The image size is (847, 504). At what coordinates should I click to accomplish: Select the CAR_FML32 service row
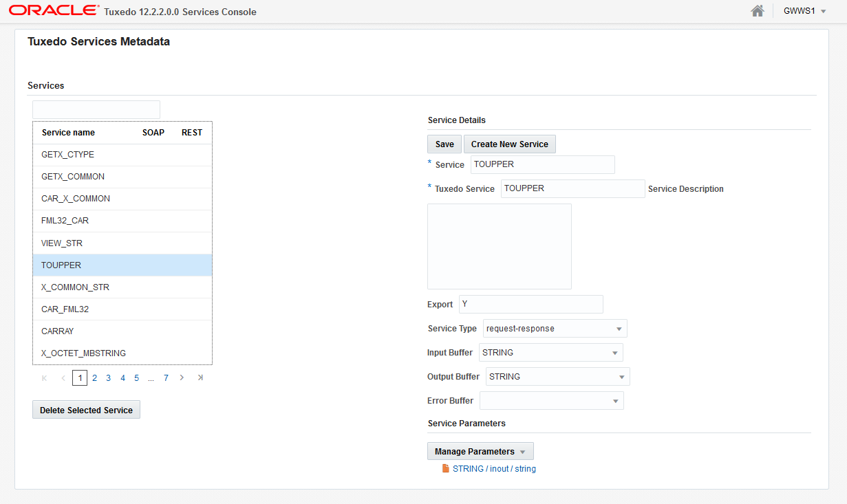coord(122,309)
